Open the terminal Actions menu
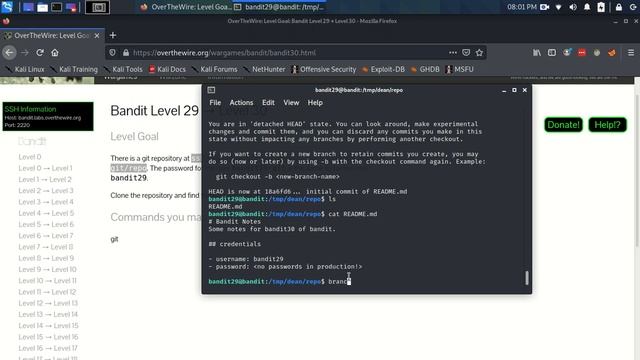The height and width of the screenshot is (360, 640). coord(241,103)
